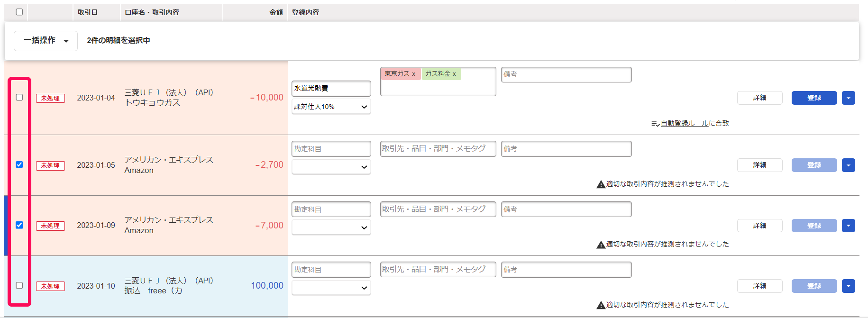
Task: Focus 備考 field in 2023-01-05 row
Action: click(566, 149)
